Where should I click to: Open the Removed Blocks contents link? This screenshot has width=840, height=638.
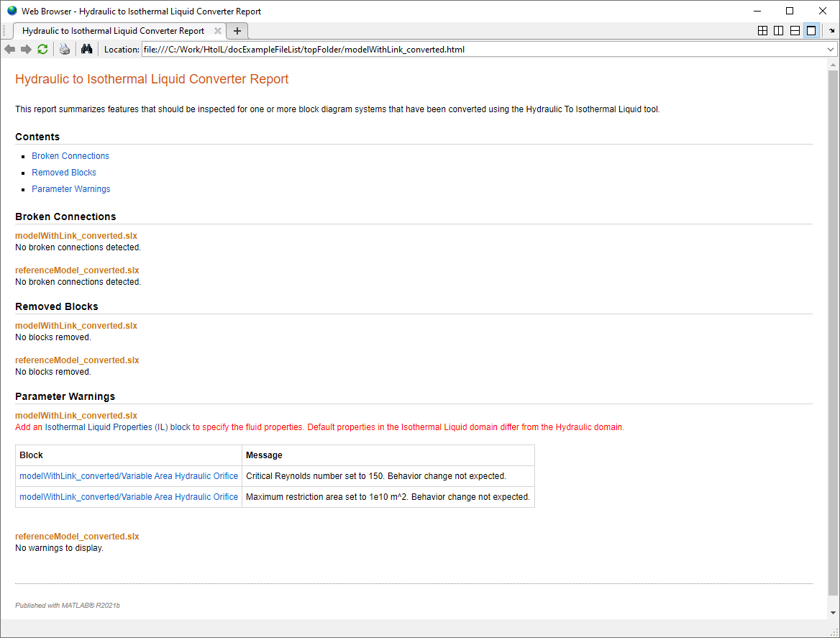point(64,173)
